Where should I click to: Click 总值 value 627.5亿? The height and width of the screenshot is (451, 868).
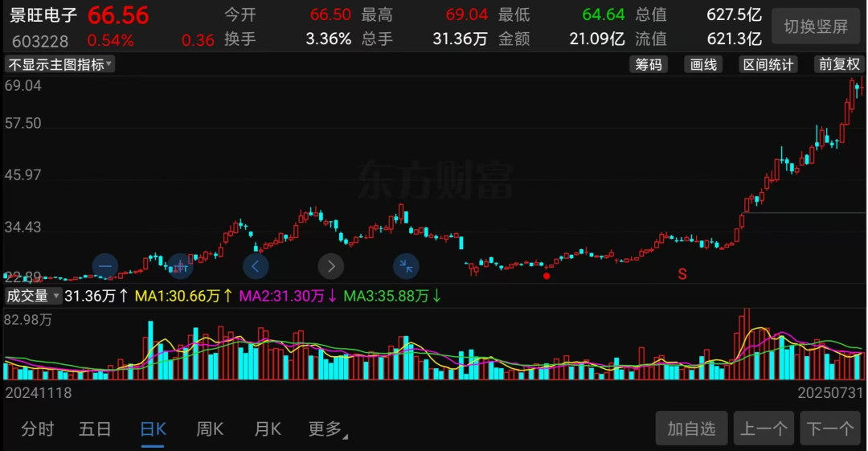tap(734, 14)
